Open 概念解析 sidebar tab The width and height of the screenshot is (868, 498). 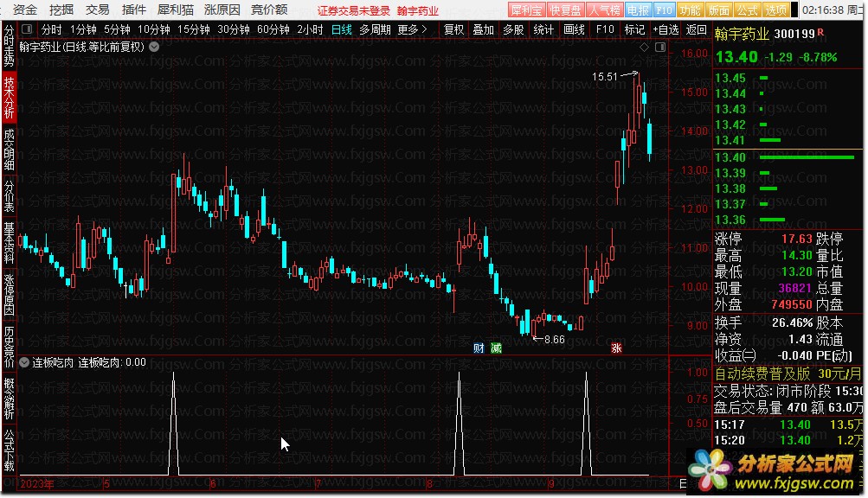pyautogui.click(x=9, y=399)
